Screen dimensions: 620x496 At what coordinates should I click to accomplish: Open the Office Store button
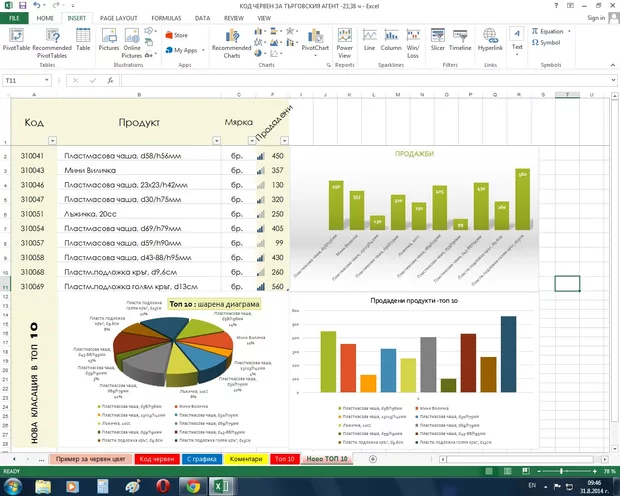pos(180,35)
